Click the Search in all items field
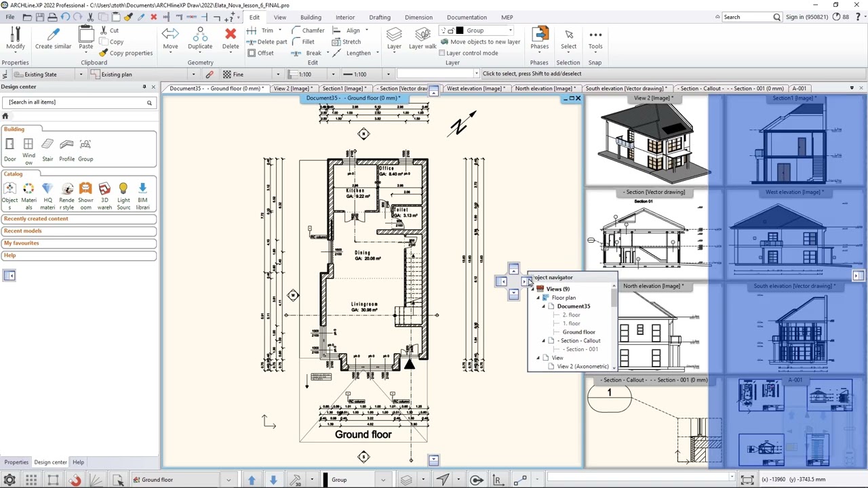 coord(79,102)
